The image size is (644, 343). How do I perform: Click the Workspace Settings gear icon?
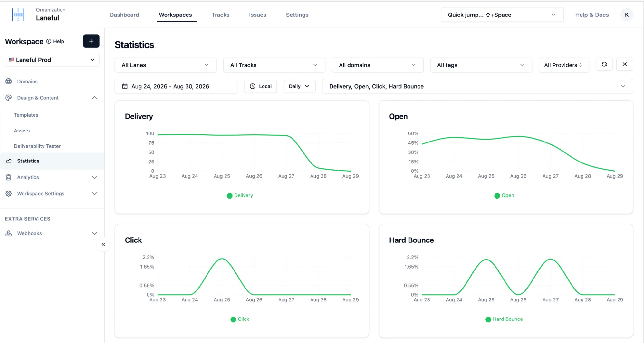coord(9,194)
